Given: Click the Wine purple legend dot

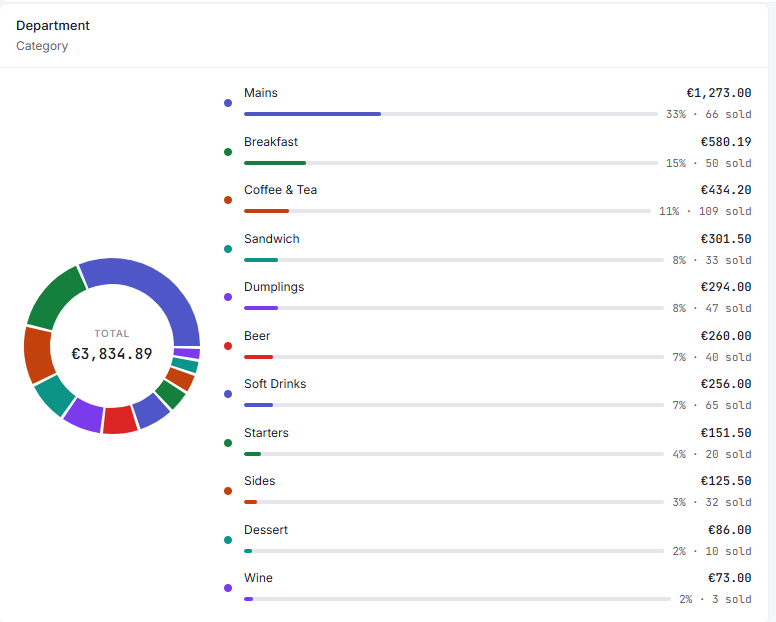Looking at the screenshot, I should 228,588.
